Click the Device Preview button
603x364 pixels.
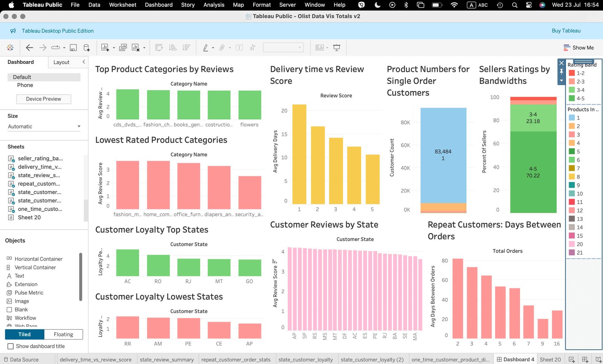(x=44, y=99)
